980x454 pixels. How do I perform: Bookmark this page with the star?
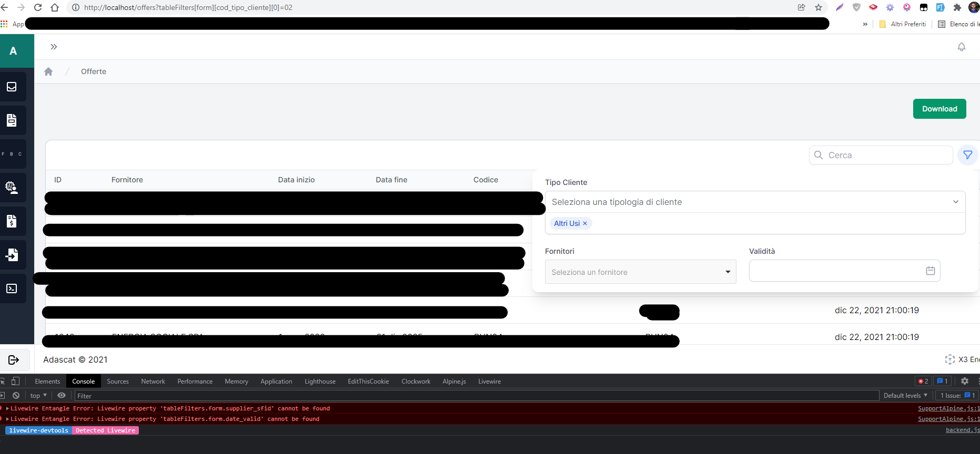coord(818,7)
